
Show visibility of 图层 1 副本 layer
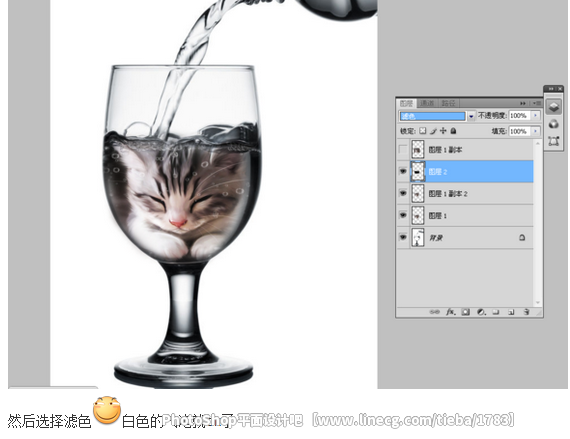point(403,149)
